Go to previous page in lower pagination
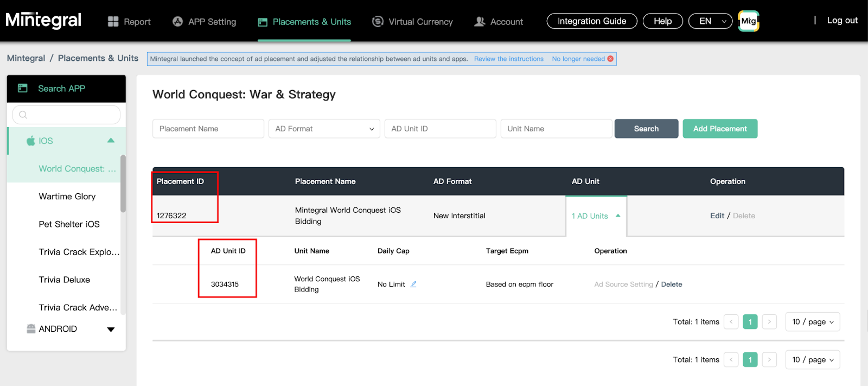Image resolution: width=868 pixels, height=386 pixels. pyautogui.click(x=731, y=359)
